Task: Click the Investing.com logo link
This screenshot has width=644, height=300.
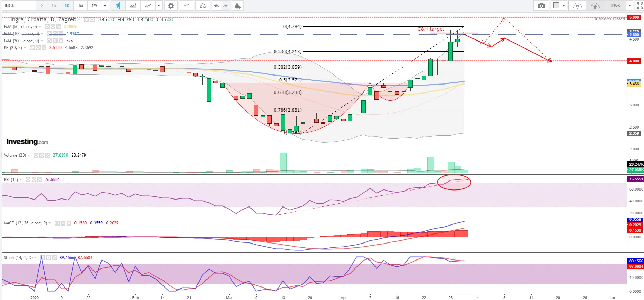Action: click(x=27, y=142)
